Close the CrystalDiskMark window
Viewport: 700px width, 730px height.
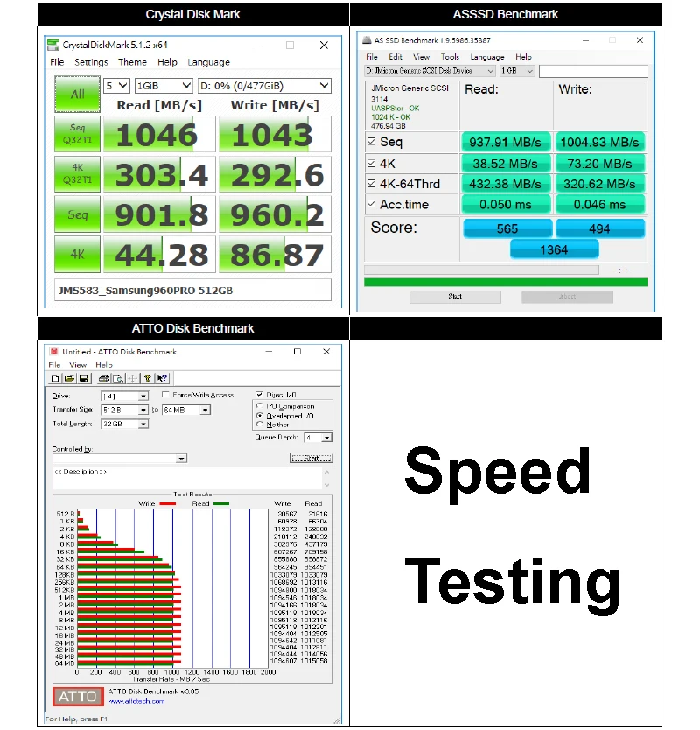tap(324, 46)
